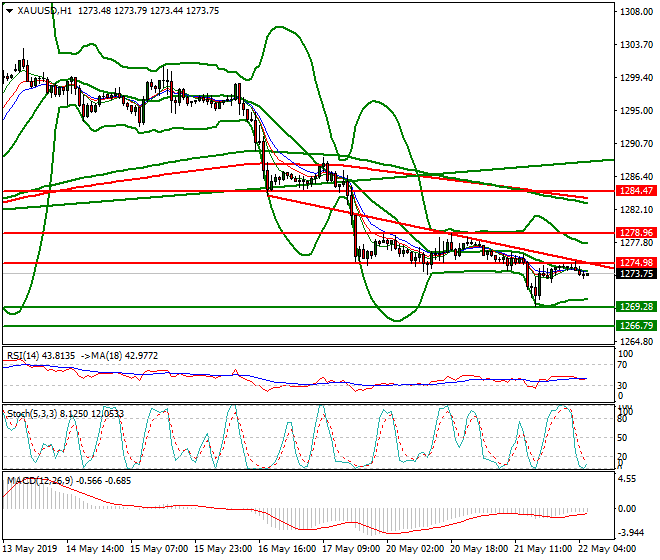
Task: Click the 17 May 09:00 time axis label
Action: [x=351, y=549]
